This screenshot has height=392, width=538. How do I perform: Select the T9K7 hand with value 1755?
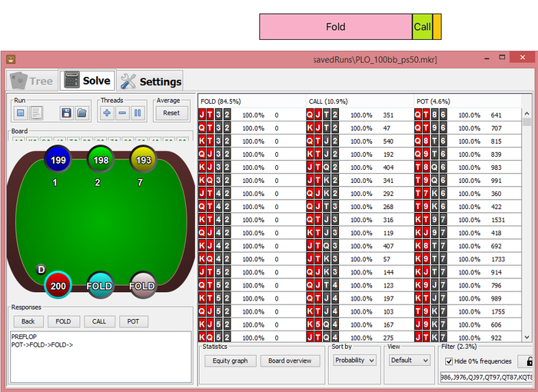[x=467, y=311]
